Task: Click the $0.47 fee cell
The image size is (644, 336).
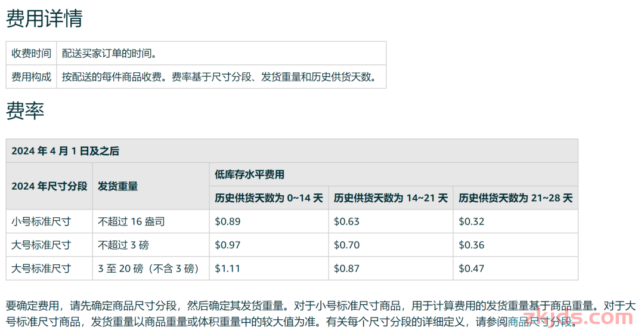Action: [x=471, y=269]
